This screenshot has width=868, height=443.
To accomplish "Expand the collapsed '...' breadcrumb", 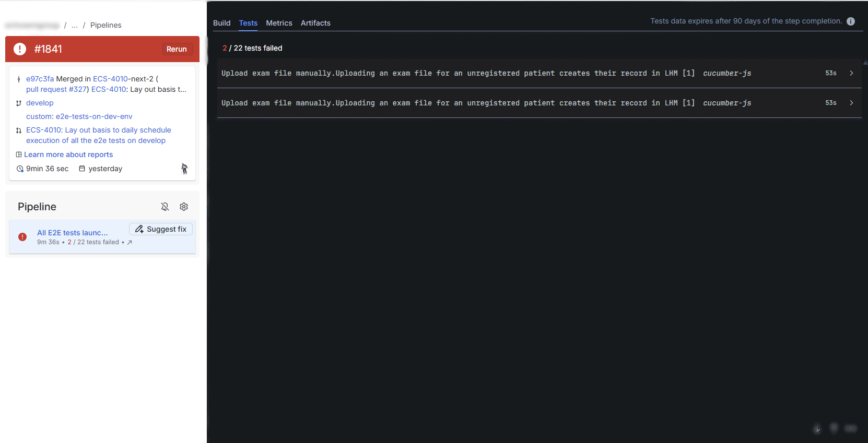I will pos(75,25).
